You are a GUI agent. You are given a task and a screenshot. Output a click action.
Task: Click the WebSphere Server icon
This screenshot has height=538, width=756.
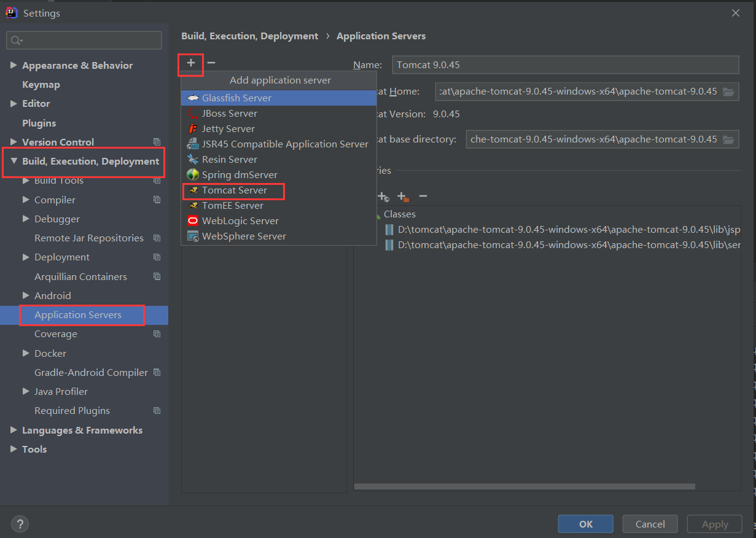coord(193,236)
